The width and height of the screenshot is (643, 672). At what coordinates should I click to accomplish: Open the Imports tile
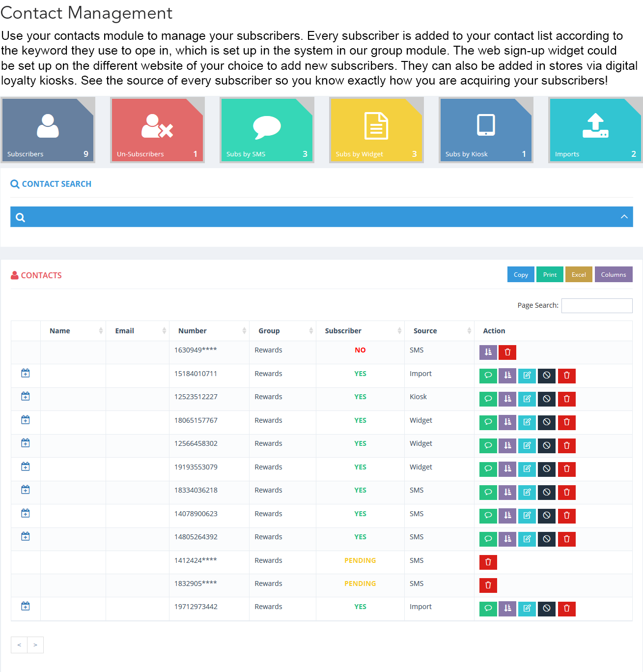[595, 130]
